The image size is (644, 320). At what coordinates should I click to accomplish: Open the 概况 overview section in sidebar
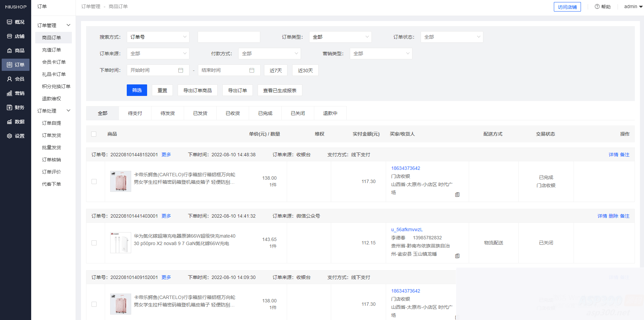pyautogui.click(x=15, y=22)
